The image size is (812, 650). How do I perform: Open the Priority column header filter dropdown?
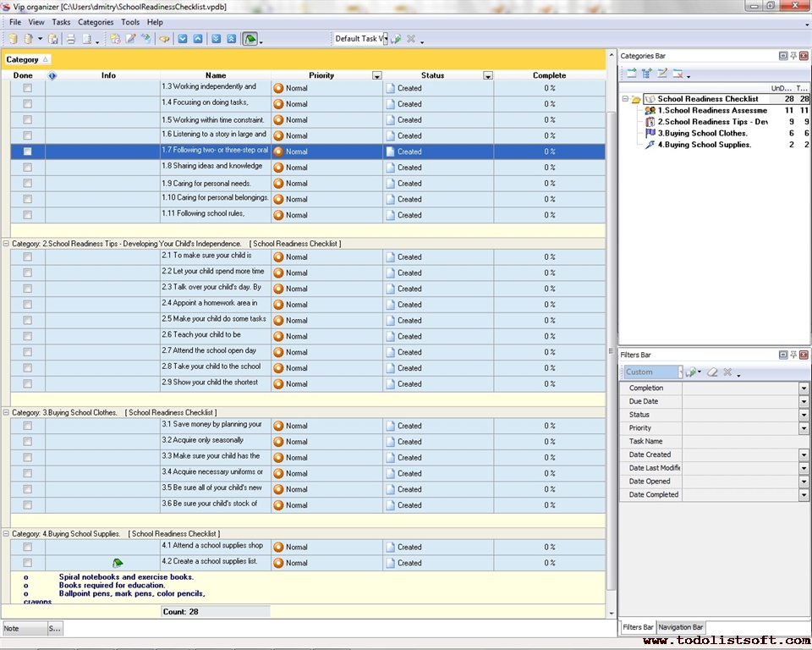(376, 76)
